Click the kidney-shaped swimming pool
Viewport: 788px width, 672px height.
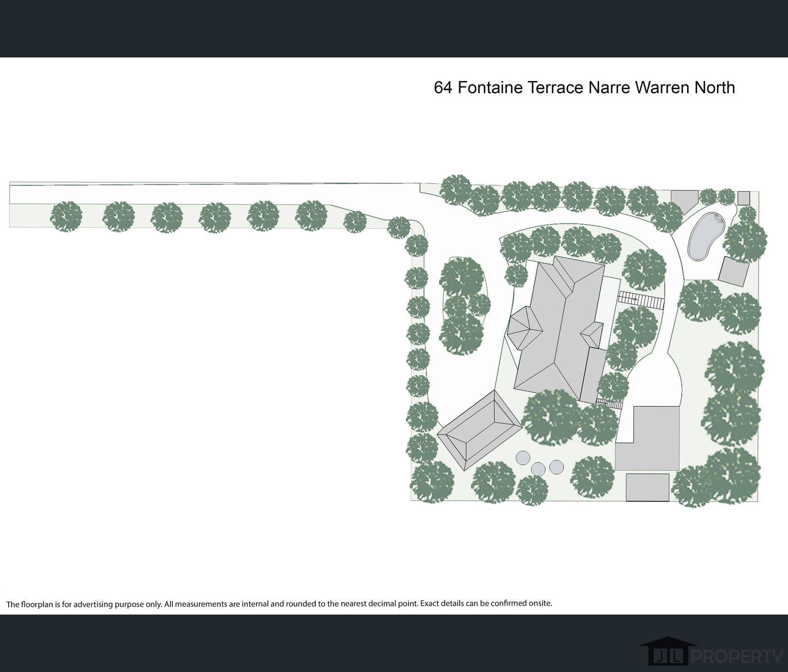coord(706,236)
